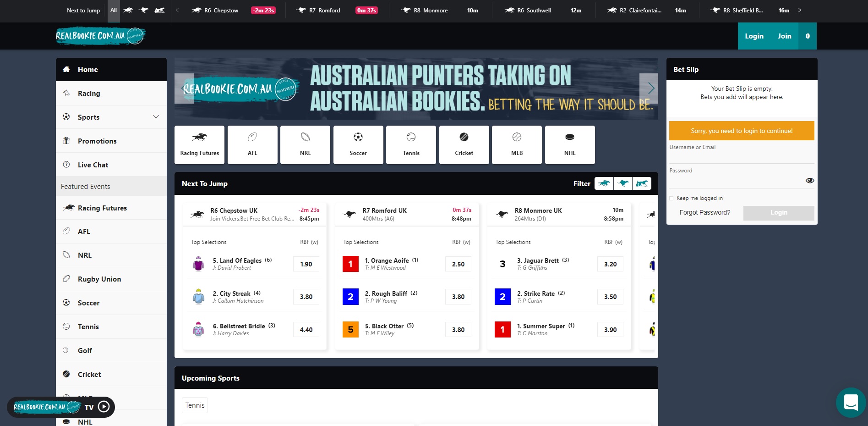Select Tennis tab in Upcoming Sports

pyautogui.click(x=195, y=405)
